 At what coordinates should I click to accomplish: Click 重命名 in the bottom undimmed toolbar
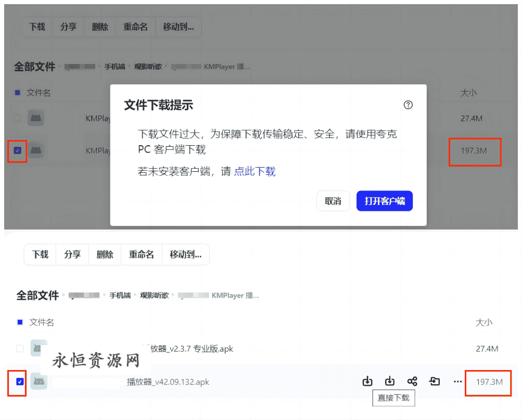click(142, 254)
